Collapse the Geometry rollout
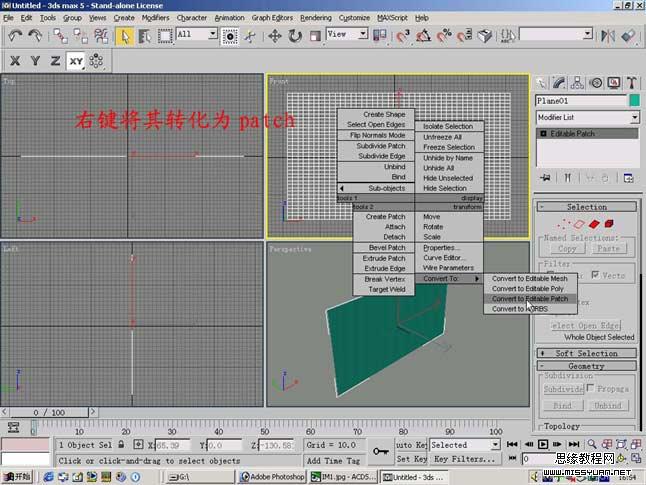Image resolution: width=646 pixels, height=485 pixels. tap(587, 366)
